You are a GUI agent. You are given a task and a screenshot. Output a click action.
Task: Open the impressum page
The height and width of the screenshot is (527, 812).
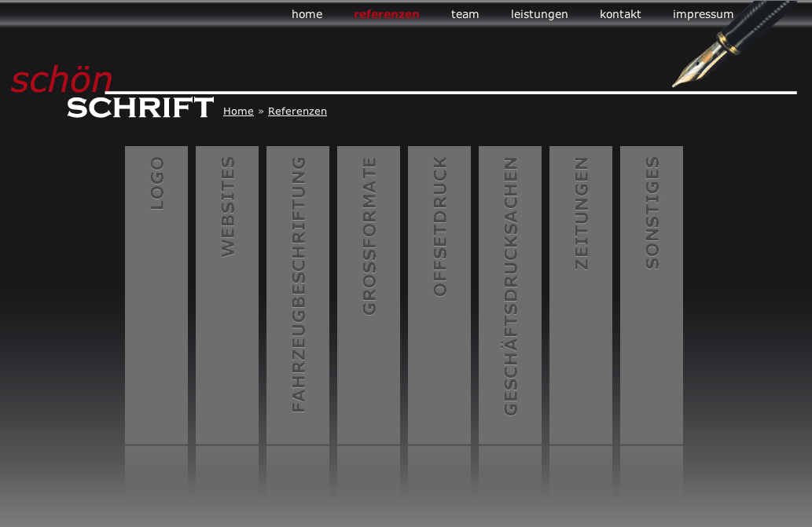click(703, 14)
